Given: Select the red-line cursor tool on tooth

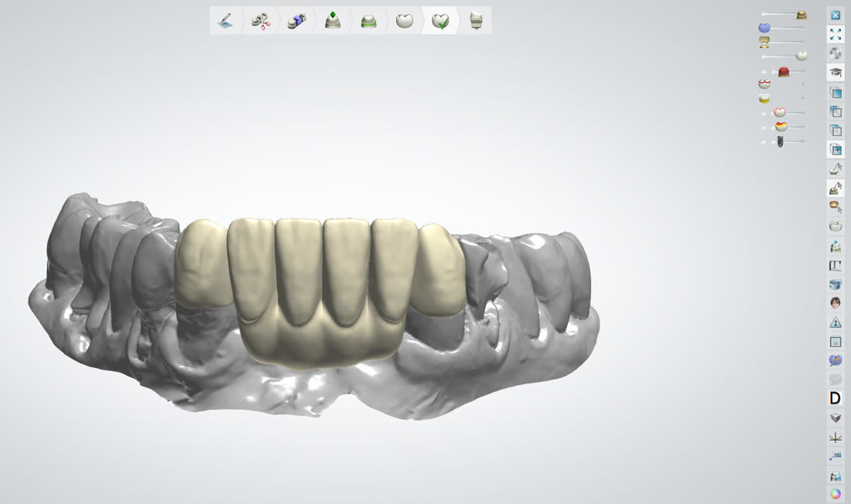Looking at the screenshot, I should point(836,188).
